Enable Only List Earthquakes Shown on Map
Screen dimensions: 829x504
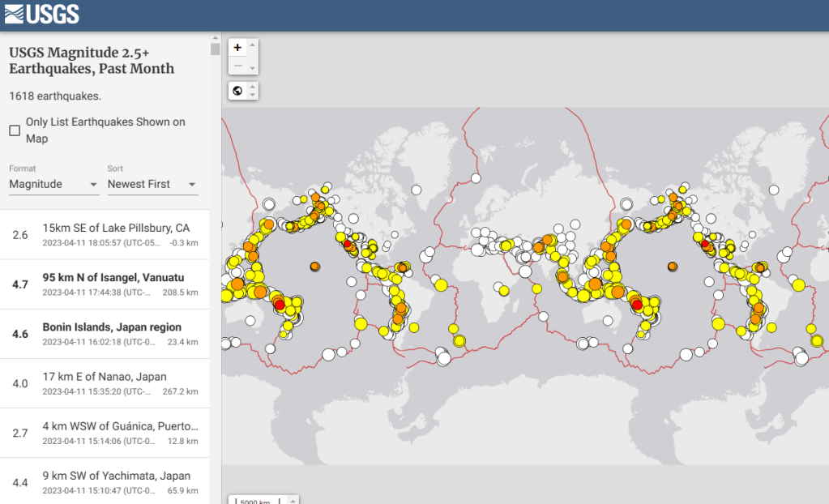click(x=15, y=130)
